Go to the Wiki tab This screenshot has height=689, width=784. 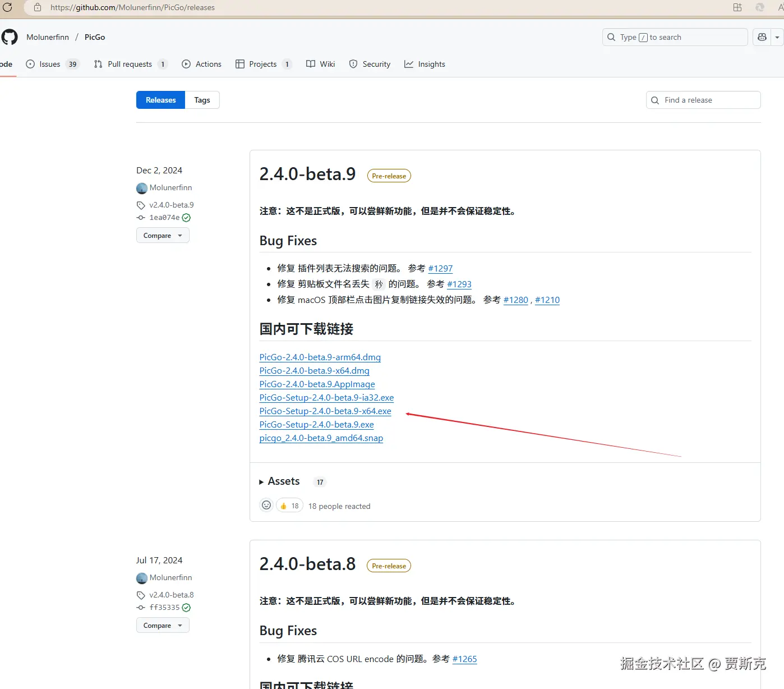[x=321, y=64]
